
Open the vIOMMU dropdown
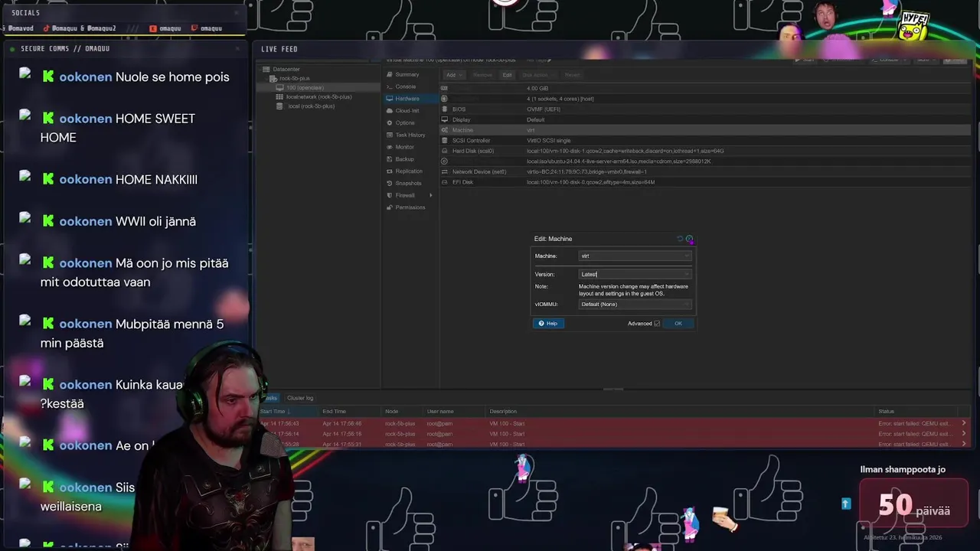click(635, 305)
